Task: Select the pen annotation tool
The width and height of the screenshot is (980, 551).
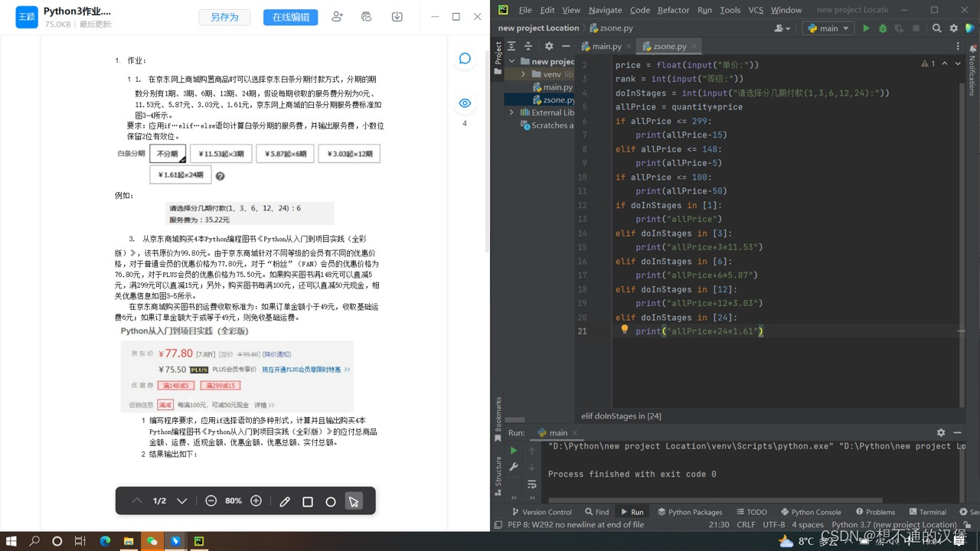Action: coord(285,502)
